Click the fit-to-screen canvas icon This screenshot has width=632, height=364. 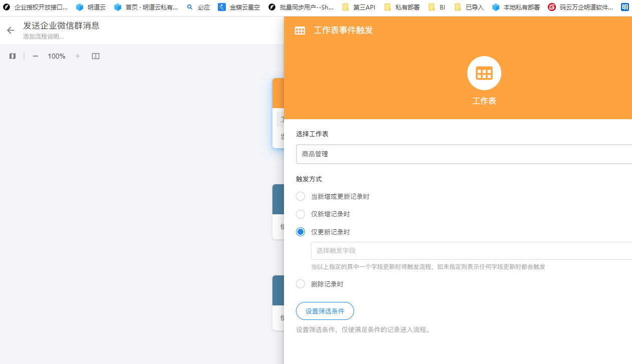96,56
